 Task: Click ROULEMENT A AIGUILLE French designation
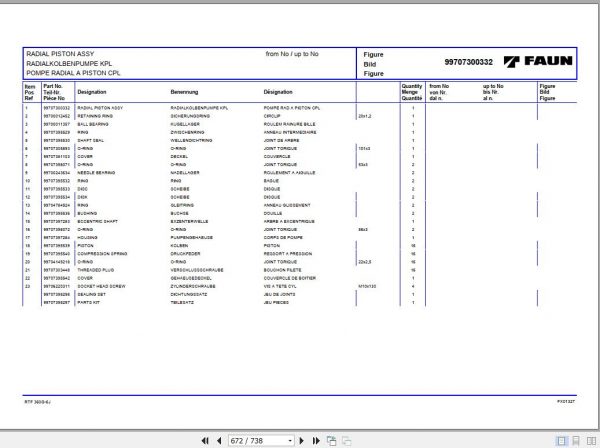(x=289, y=173)
